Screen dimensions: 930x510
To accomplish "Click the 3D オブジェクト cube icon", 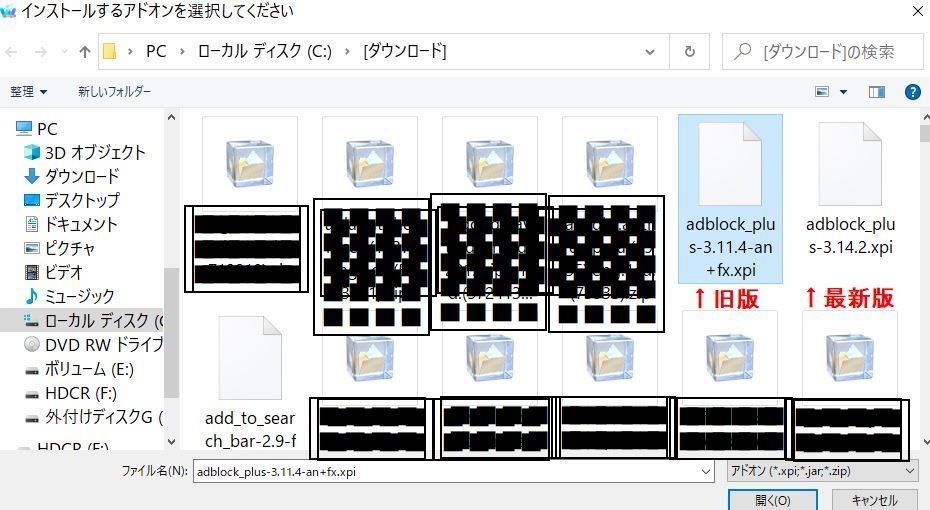I will 31,152.
